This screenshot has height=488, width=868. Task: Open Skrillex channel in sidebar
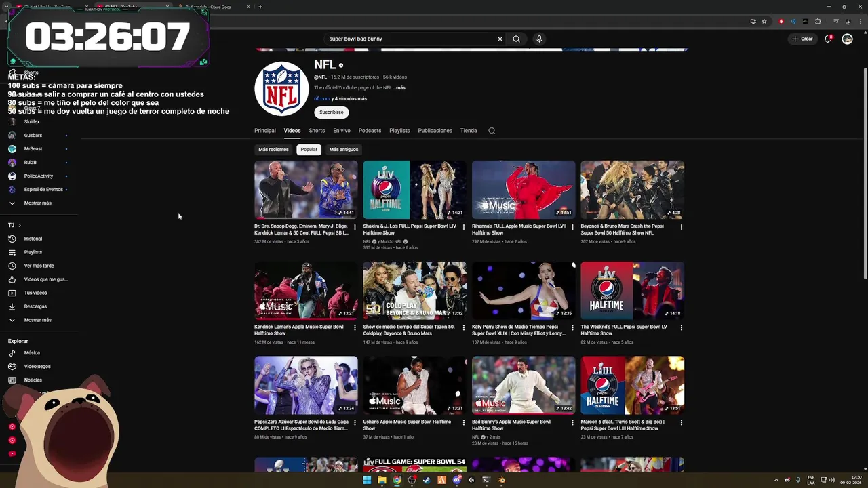(37, 122)
